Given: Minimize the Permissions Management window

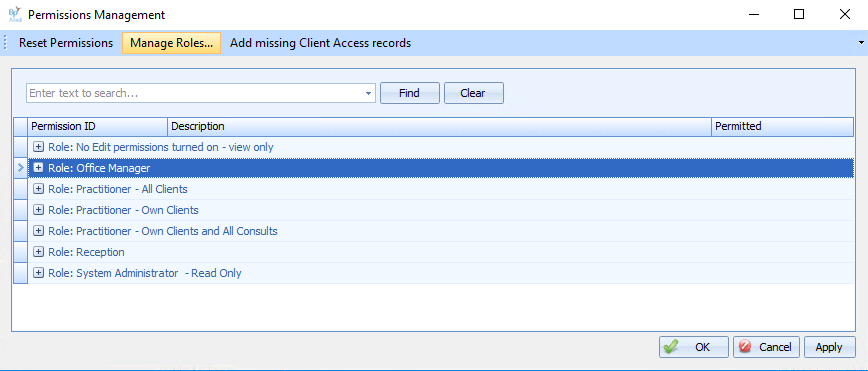Looking at the screenshot, I should 753,14.
